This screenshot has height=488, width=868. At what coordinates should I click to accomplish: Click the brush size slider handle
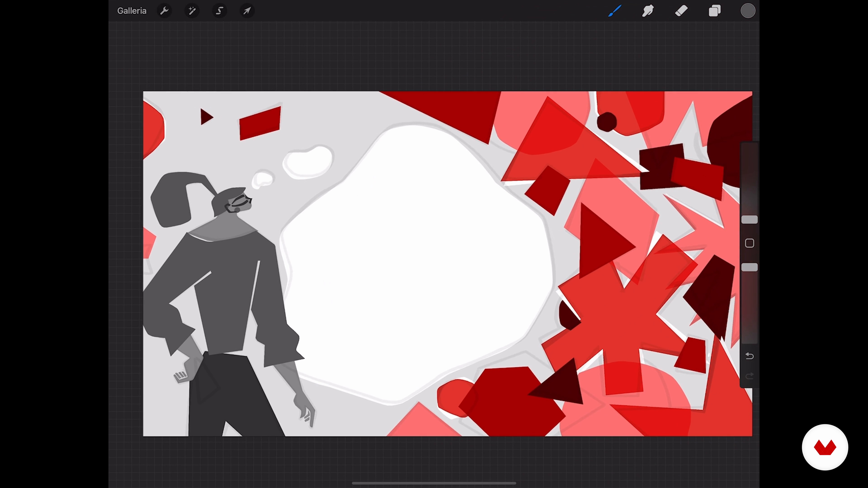pos(749,220)
